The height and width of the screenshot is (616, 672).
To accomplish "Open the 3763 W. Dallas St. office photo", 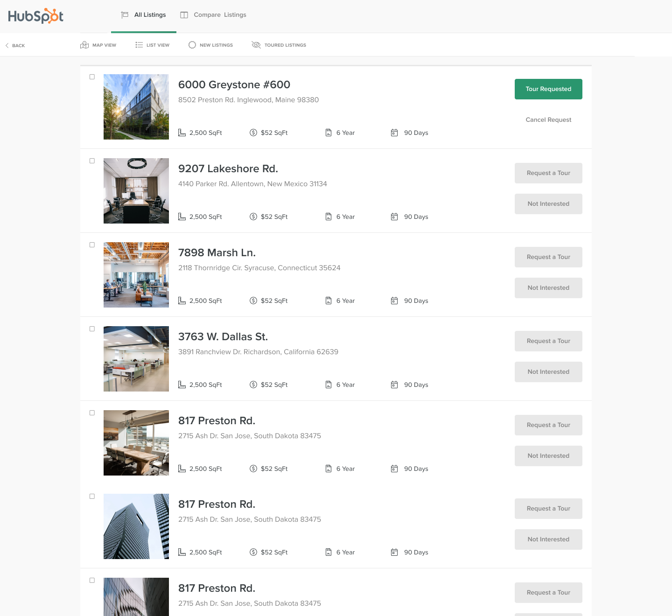I will tap(136, 359).
